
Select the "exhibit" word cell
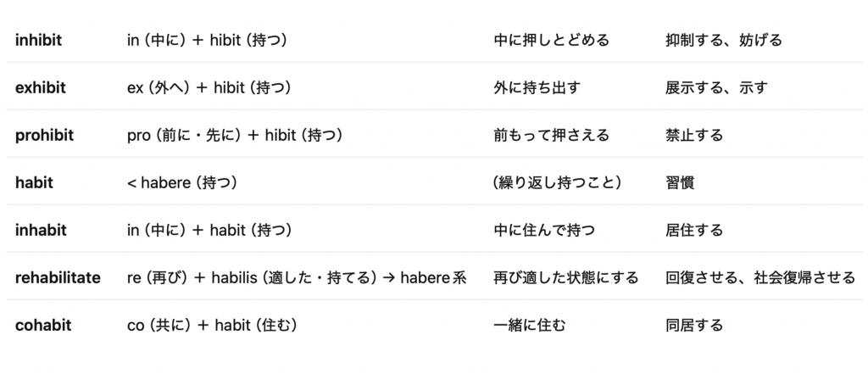coord(41,87)
